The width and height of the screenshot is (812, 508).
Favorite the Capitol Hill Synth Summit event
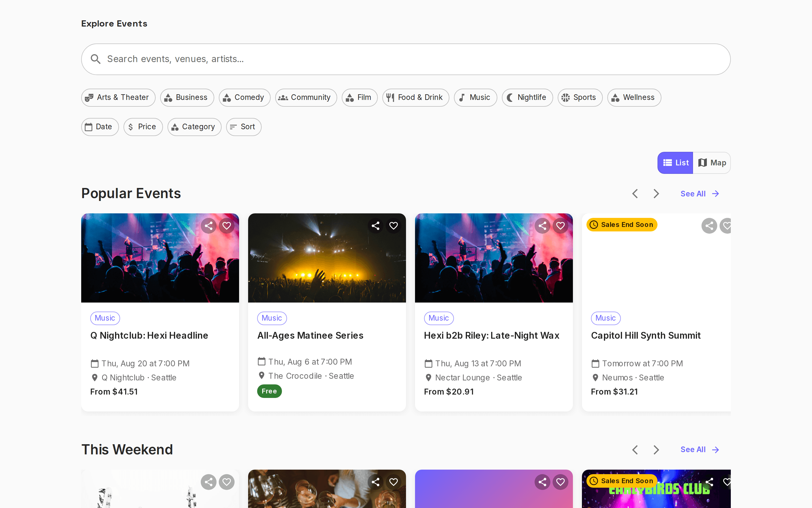(x=725, y=226)
